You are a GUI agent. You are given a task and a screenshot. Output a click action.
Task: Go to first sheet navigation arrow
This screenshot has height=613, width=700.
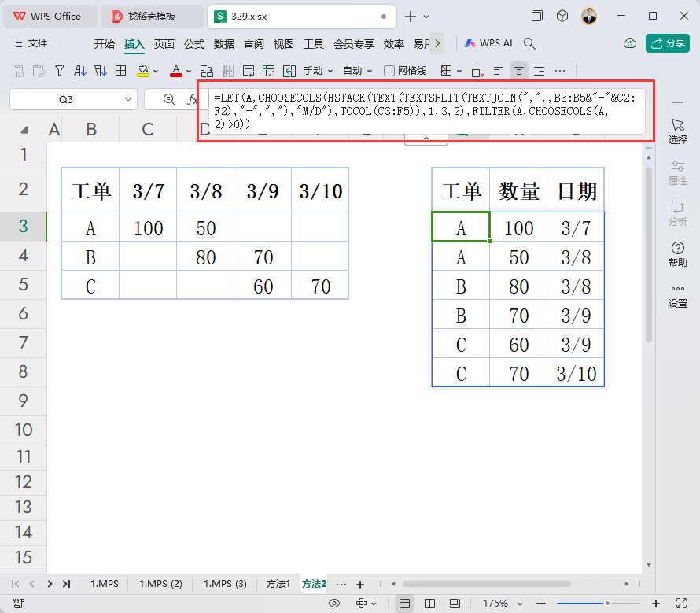pyautogui.click(x=15, y=584)
